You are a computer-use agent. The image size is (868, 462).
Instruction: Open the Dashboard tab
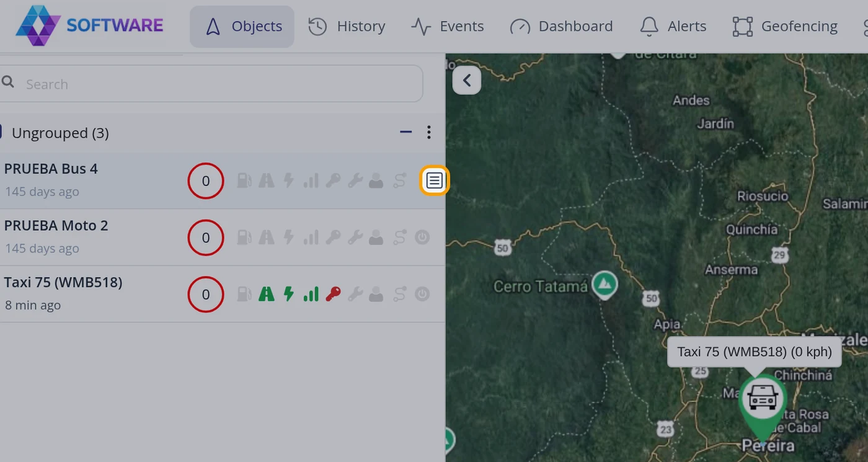[561, 27]
